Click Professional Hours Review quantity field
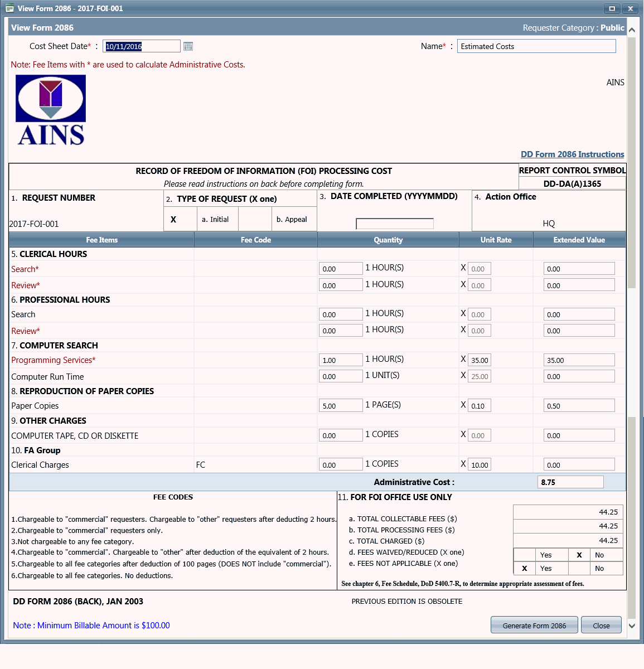Viewport: 644px width, 669px height. [x=341, y=331]
